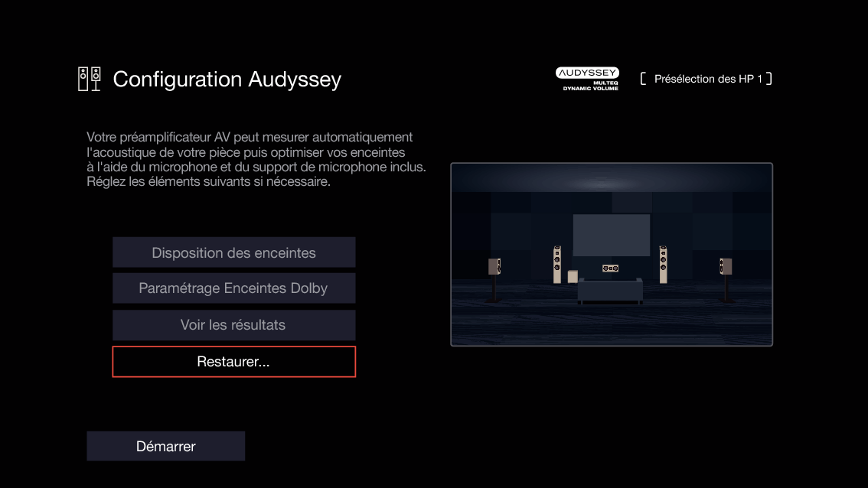
Task: Open Disposition des enceintes
Action: click(x=233, y=252)
